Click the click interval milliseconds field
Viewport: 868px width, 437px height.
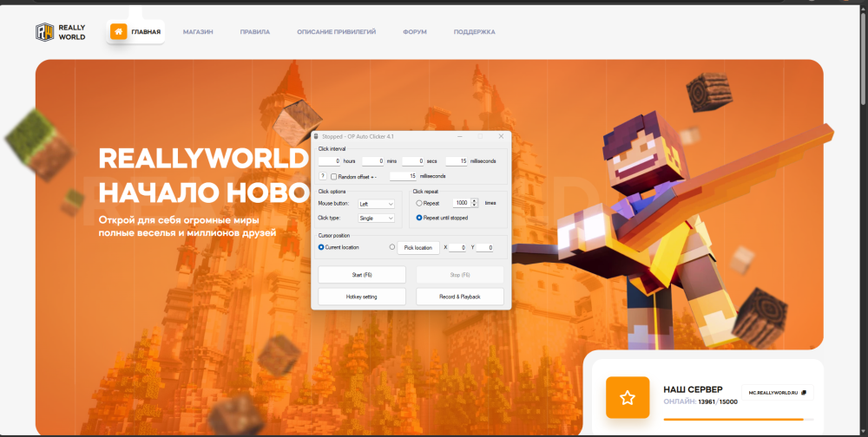click(x=457, y=161)
